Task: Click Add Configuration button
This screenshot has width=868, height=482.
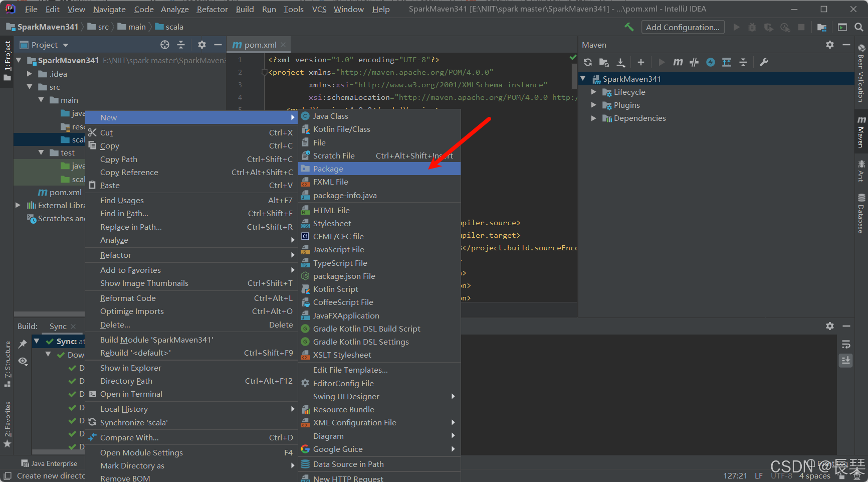Action: [683, 27]
